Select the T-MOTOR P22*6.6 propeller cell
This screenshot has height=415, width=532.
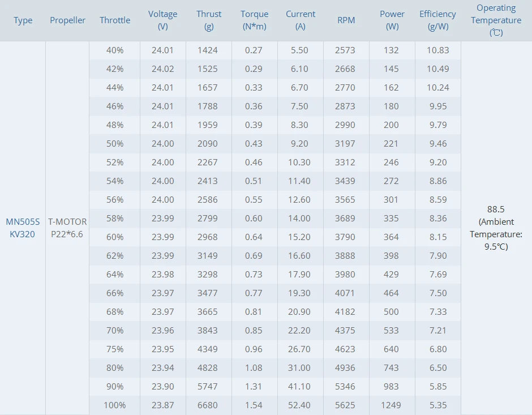pos(67,228)
